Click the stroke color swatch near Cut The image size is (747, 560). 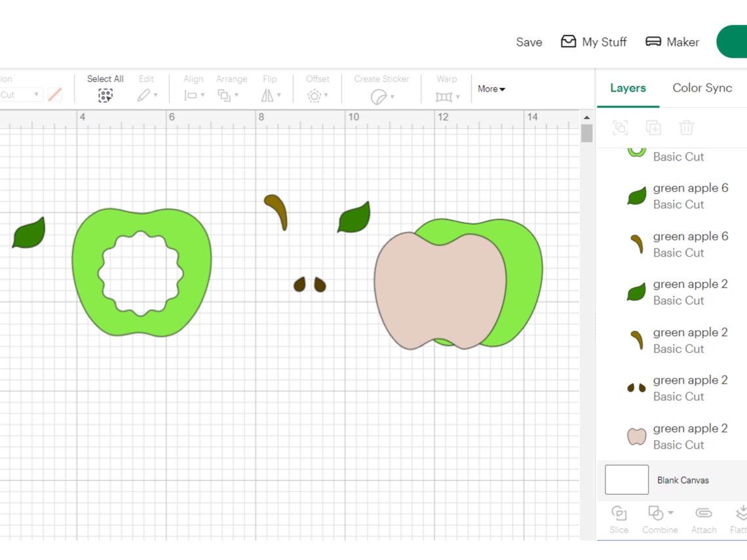(55, 94)
